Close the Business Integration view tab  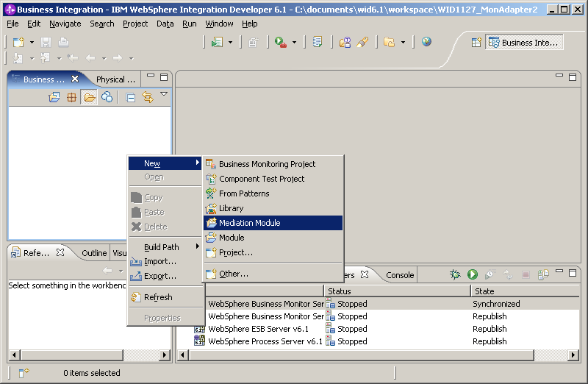click(x=75, y=79)
